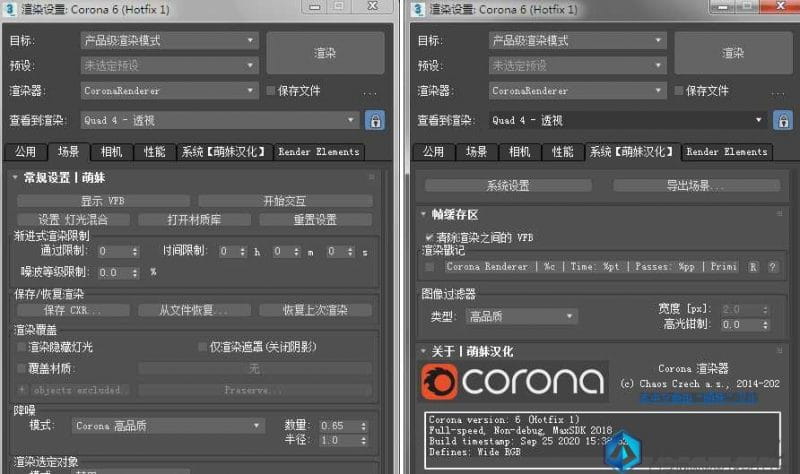Click the noise level limit spinner arrows
This screenshot has width=800, height=474.
point(135,273)
